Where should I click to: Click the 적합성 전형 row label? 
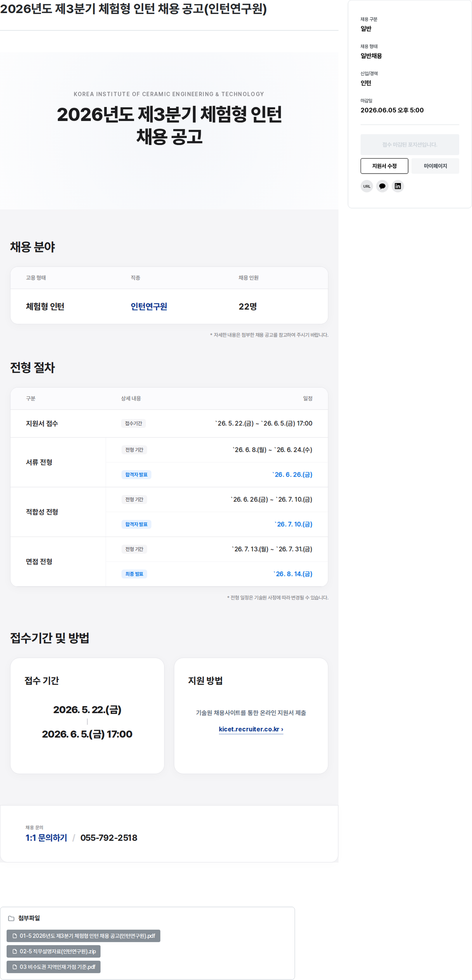point(42,512)
